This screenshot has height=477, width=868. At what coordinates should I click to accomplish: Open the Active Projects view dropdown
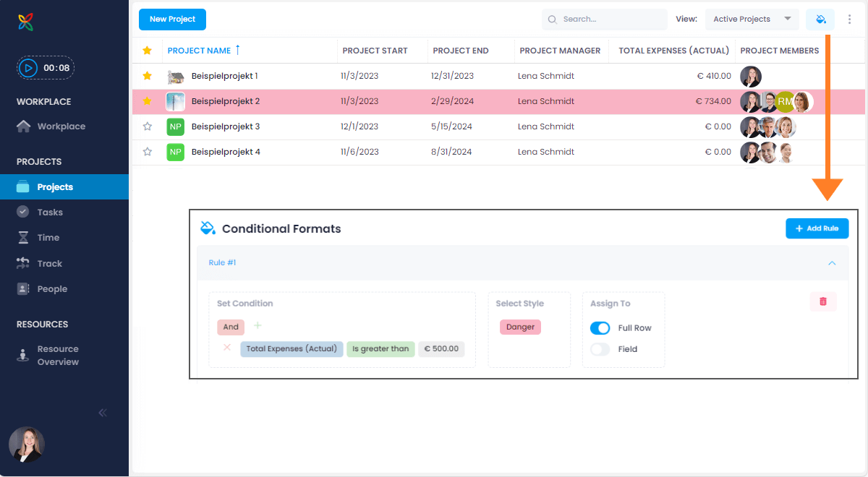pos(752,20)
